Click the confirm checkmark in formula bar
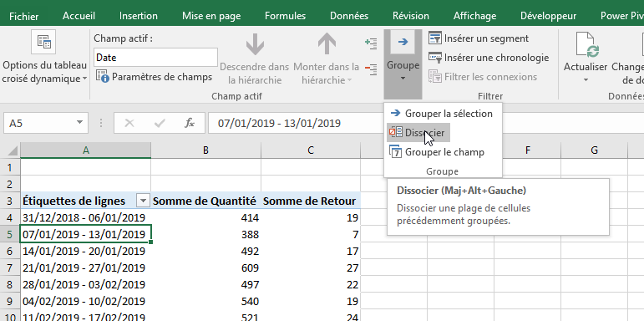This screenshot has height=321, width=644. [160, 123]
